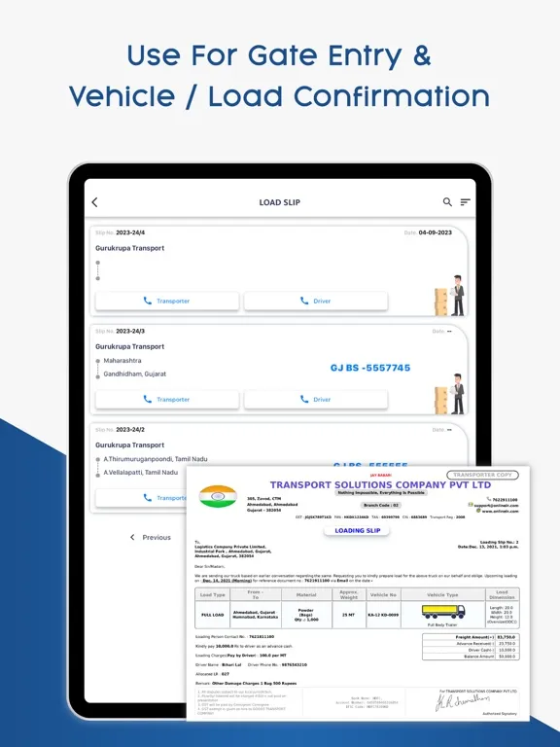This screenshot has width=560, height=747.
Task: Select slip number 2023-24/2 text
Action: click(x=130, y=430)
